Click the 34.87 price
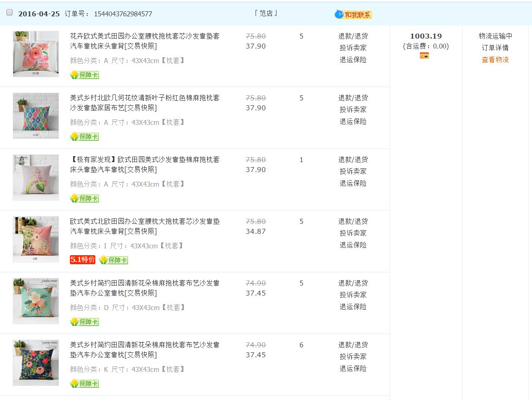Viewport: 532px width, 400px height. (x=256, y=232)
